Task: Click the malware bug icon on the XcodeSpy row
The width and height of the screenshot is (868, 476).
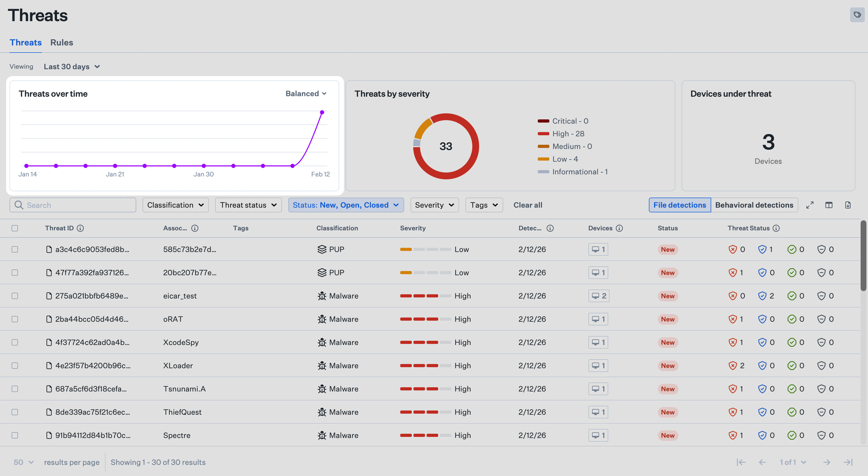Action: pos(322,342)
